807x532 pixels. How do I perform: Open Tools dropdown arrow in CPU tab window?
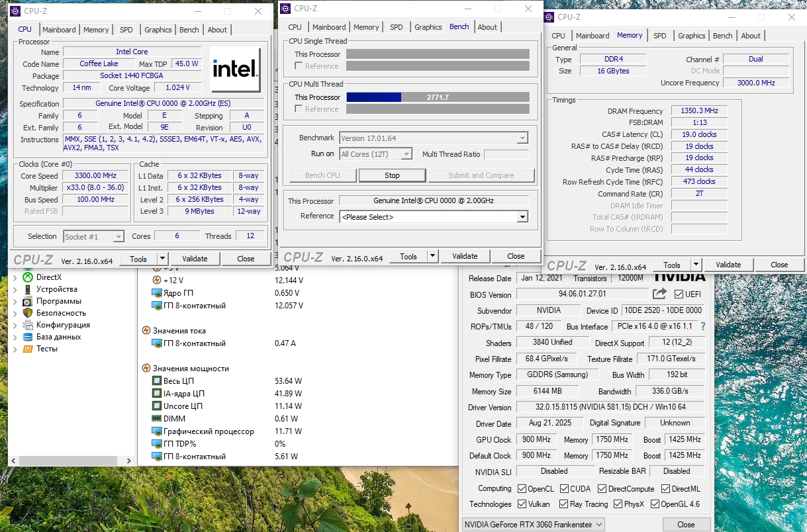point(162,259)
